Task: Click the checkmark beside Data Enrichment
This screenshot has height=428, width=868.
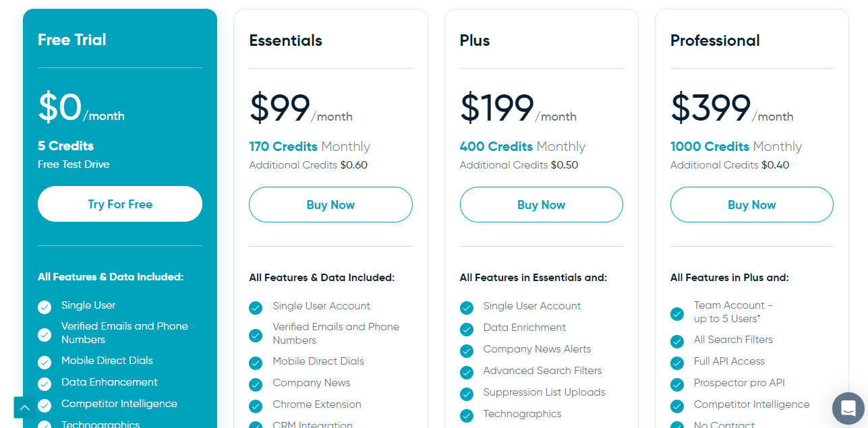Action: 467,328
